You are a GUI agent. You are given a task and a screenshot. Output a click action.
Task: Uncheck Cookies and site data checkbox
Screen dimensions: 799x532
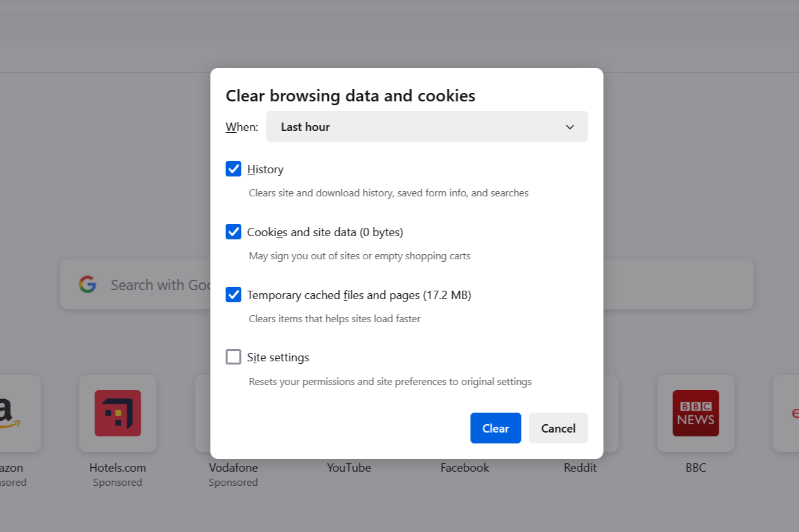[233, 232]
